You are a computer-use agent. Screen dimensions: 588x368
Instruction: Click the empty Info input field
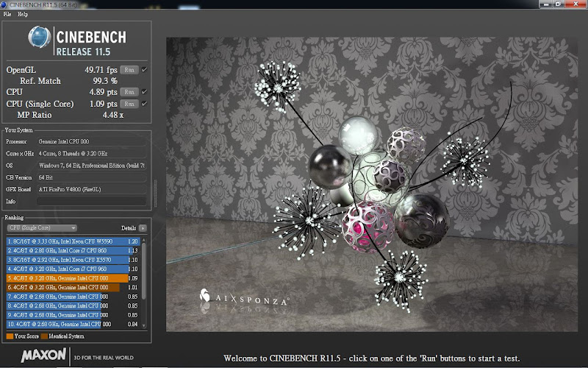[x=91, y=201]
